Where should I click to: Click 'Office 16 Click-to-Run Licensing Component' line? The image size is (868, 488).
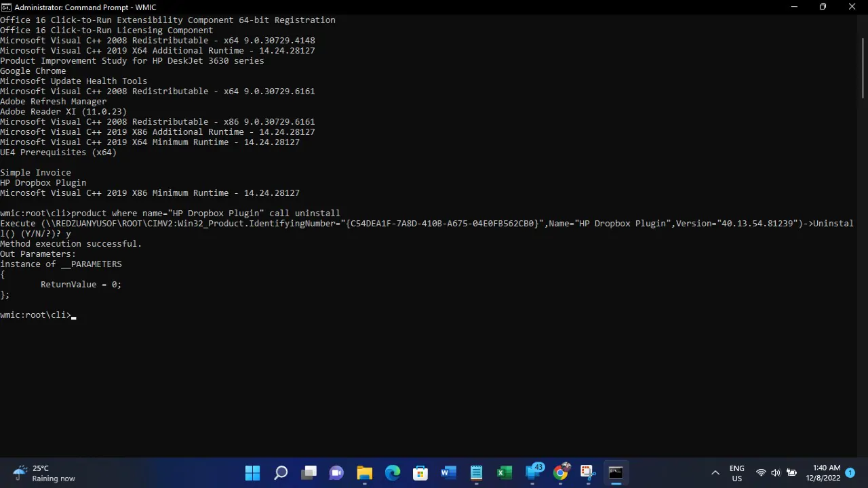coord(106,30)
